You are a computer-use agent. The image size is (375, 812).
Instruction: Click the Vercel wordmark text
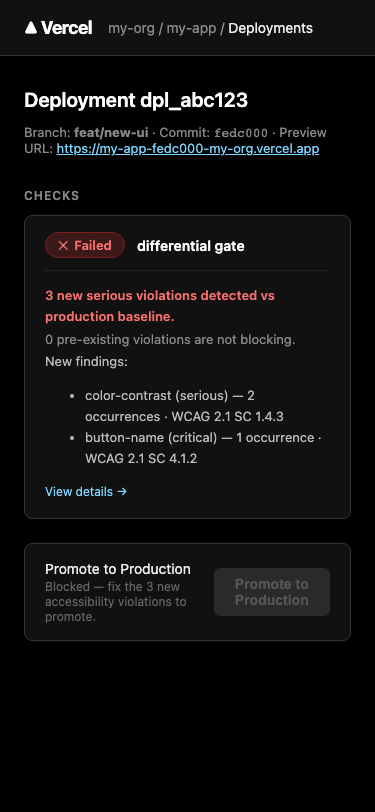pyautogui.click(x=67, y=28)
